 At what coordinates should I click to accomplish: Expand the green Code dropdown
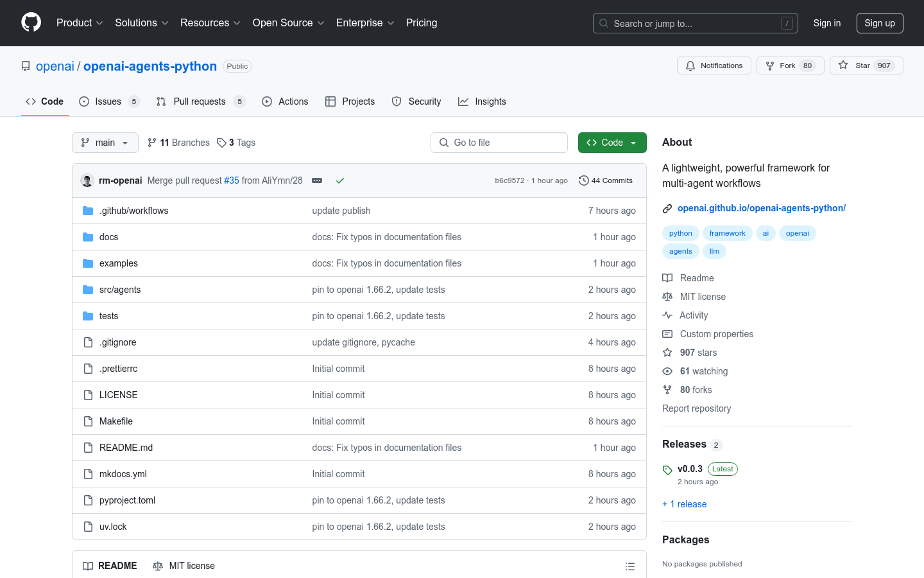coord(612,142)
